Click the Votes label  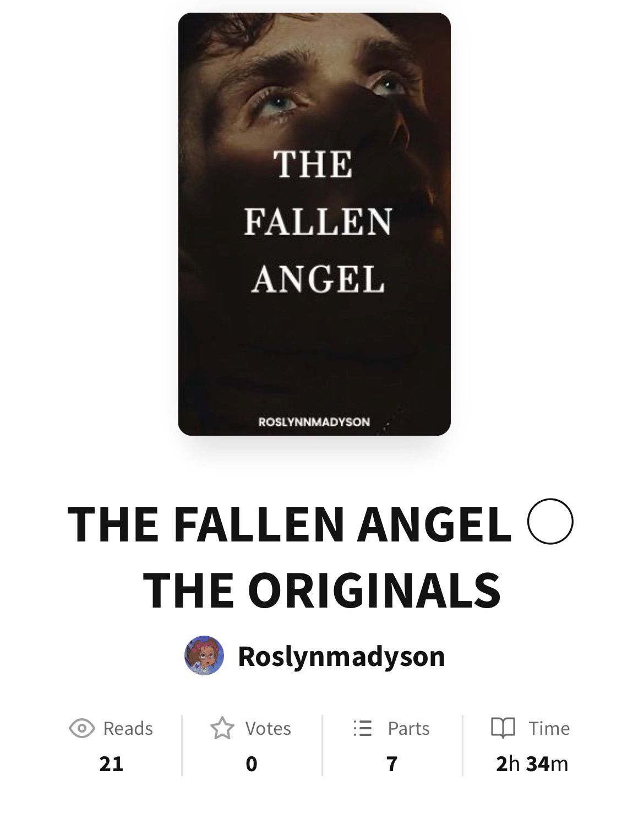[268, 728]
